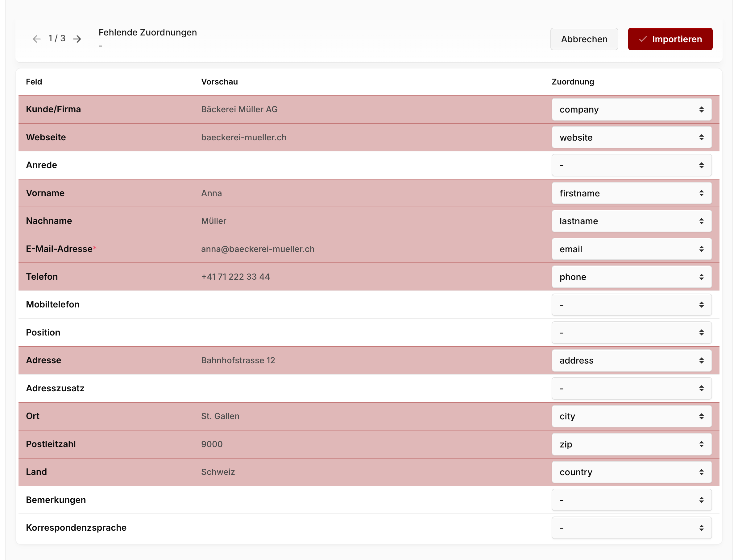
Task: Open the email mapping dropdown for E-Mail-Adresse
Action: [x=632, y=249]
